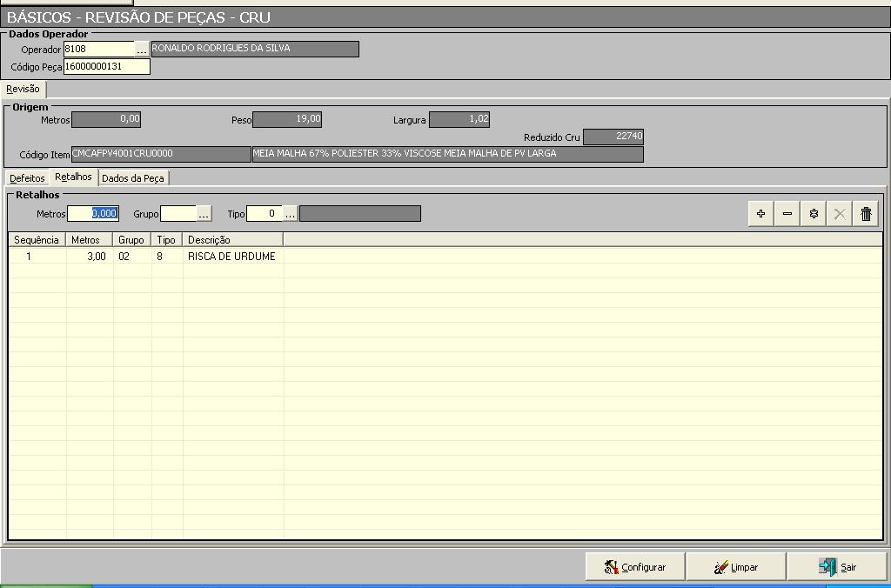Click the X cancel icon in Retalhos toolbar
The image size is (891, 588).
840,214
